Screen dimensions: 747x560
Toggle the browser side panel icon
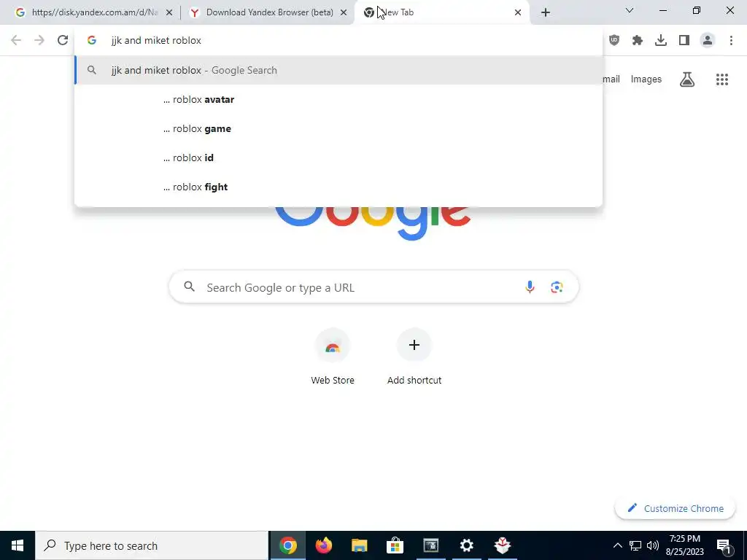(x=684, y=41)
